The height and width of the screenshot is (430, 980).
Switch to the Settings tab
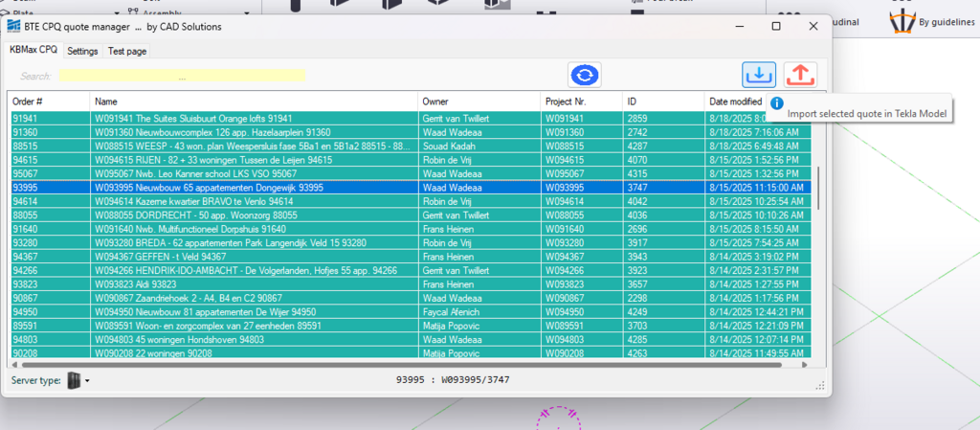[82, 51]
